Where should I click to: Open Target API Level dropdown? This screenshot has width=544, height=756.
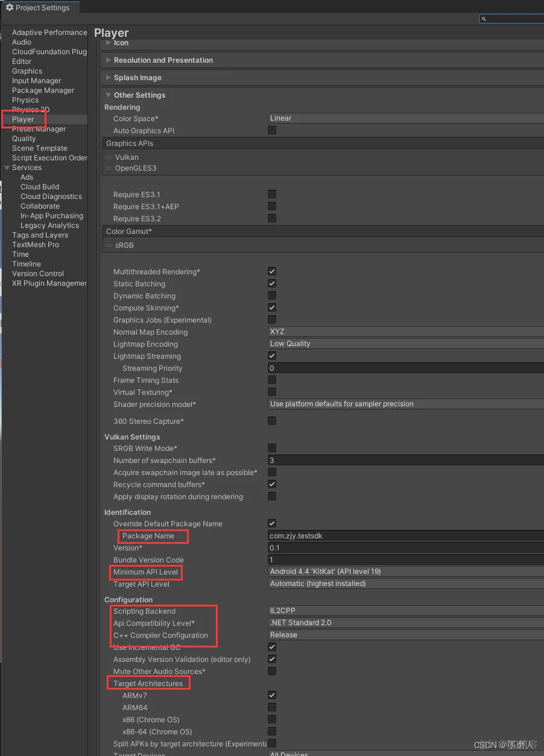406,584
